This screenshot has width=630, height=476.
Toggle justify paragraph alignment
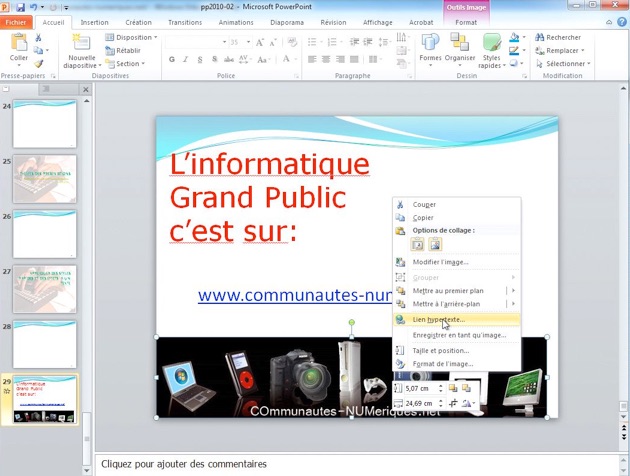354,59
